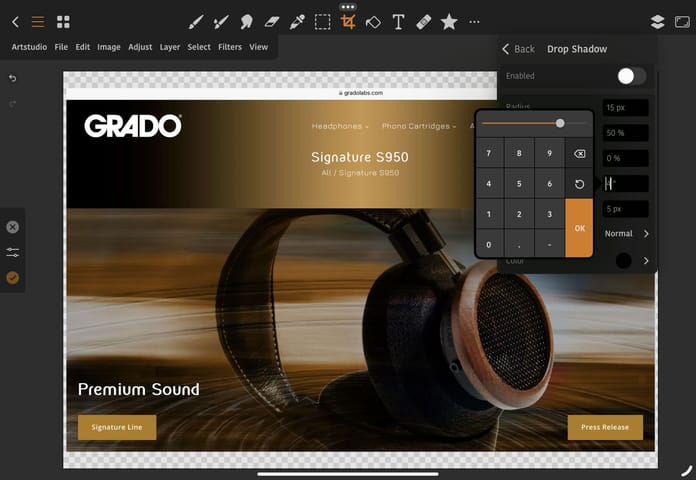The image size is (696, 480).
Task: Open the File menu
Action: tap(61, 47)
